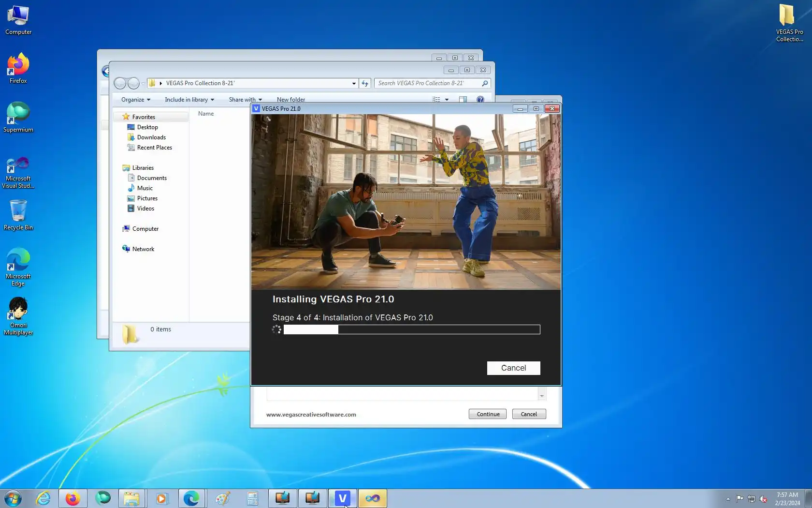812x508 pixels.
Task: Open Calculator from the taskbar
Action: (x=252, y=498)
